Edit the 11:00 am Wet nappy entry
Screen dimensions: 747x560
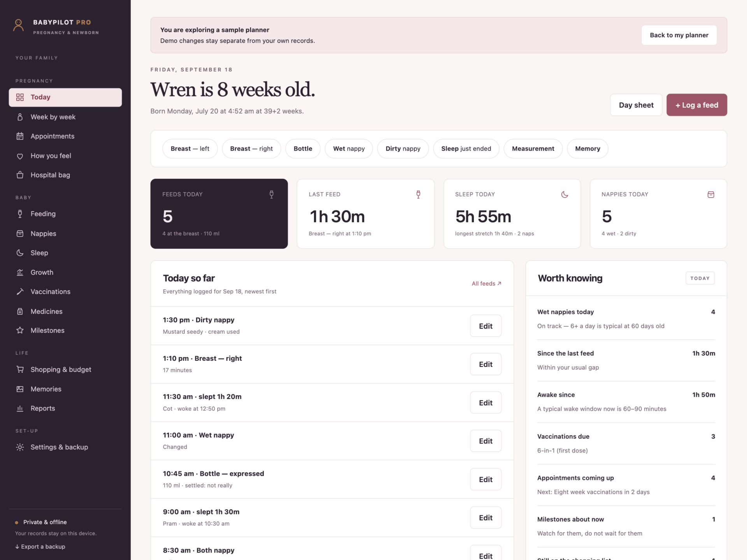point(486,441)
